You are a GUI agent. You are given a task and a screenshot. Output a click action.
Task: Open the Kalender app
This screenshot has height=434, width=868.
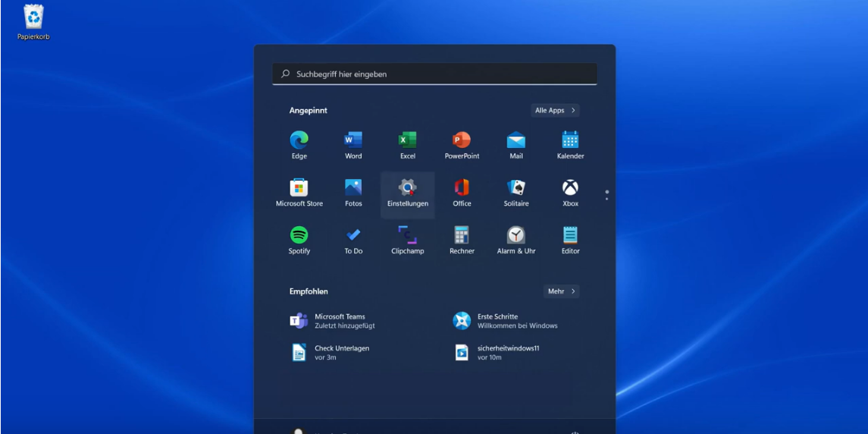(570, 145)
